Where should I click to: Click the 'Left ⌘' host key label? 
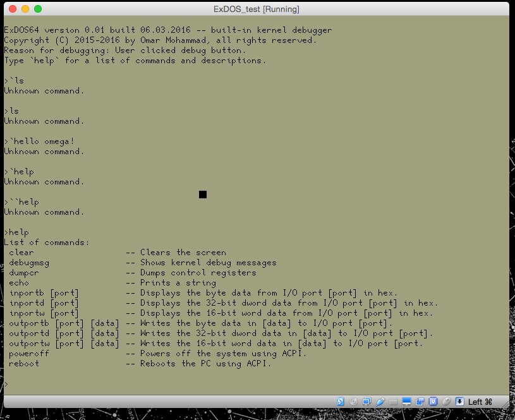480,402
